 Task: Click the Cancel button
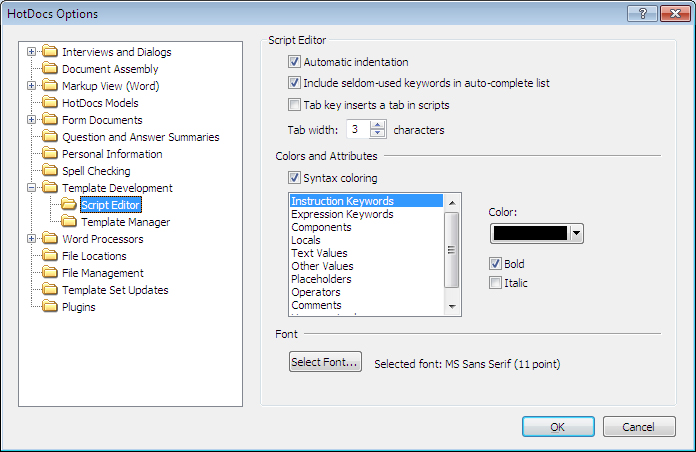(x=639, y=427)
